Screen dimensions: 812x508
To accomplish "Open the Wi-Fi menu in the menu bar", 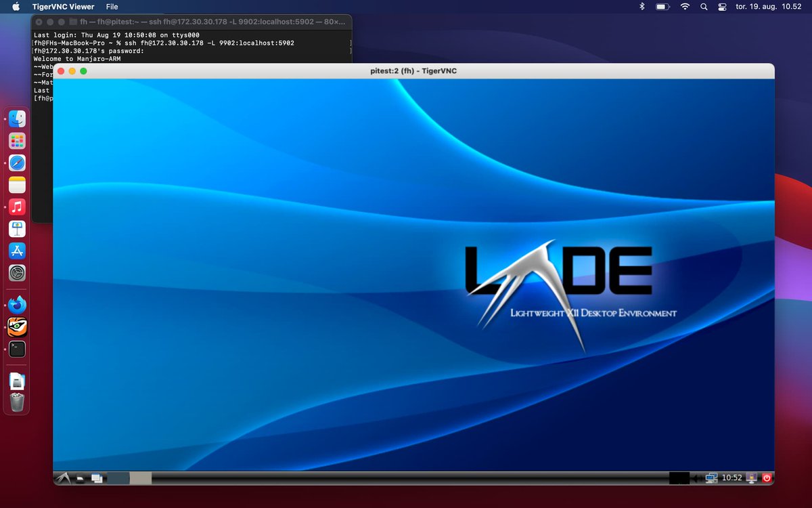I will point(685,7).
